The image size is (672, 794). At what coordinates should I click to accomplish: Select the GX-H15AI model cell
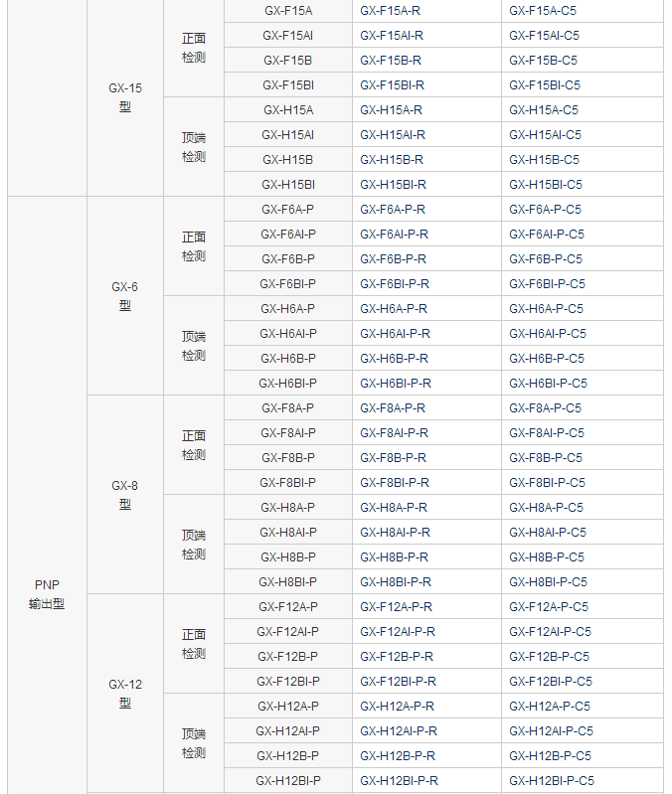click(x=288, y=135)
